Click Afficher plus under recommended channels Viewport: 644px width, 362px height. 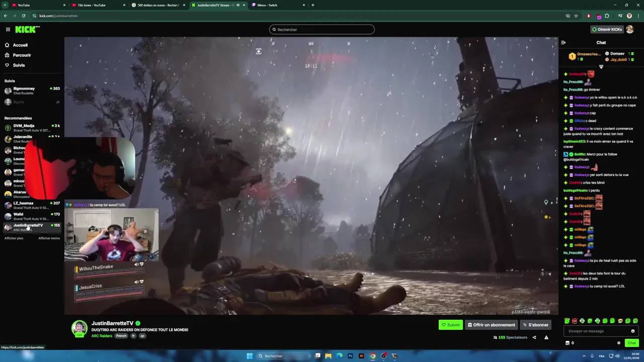click(14, 238)
